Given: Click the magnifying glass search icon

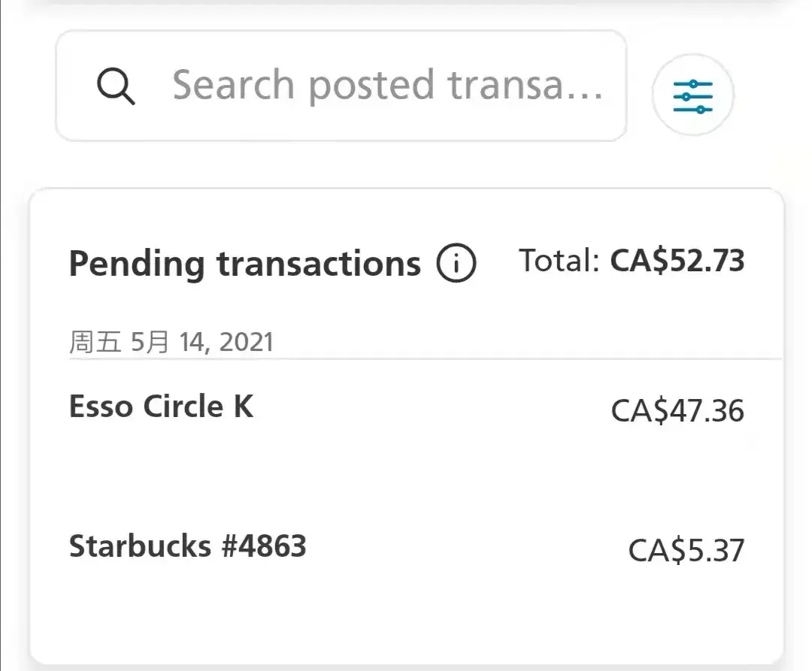Looking at the screenshot, I should pos(116,86).
